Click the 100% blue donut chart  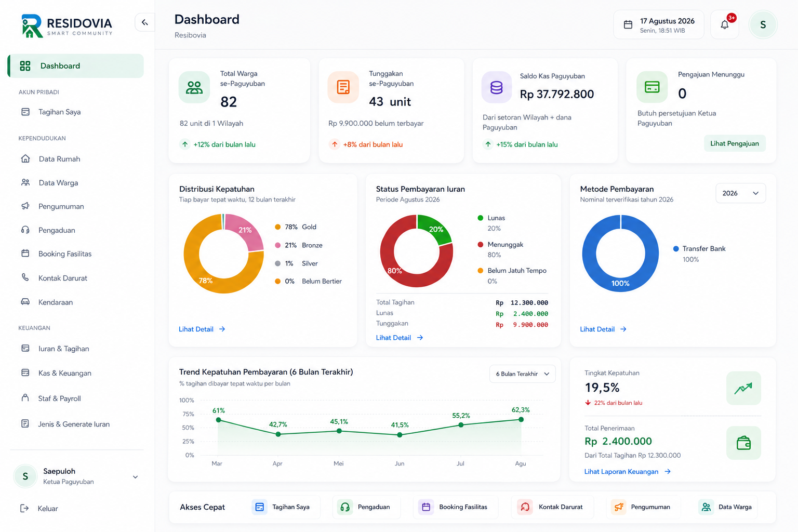pos(620,284)
